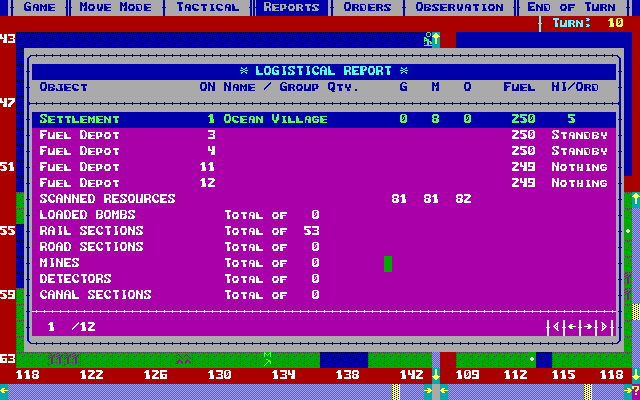Click Standby order of Fuel Depot 4

coord(579,151)
